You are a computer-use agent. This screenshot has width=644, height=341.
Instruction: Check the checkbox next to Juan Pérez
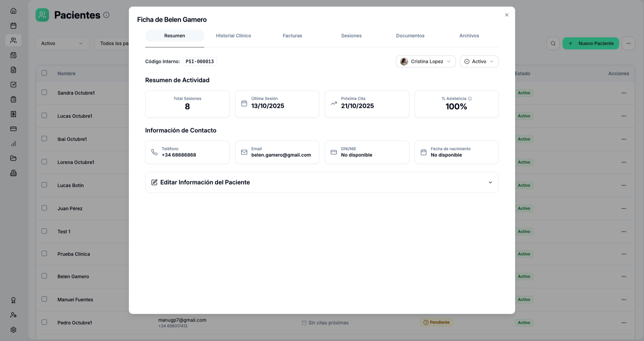coord(44,208)
